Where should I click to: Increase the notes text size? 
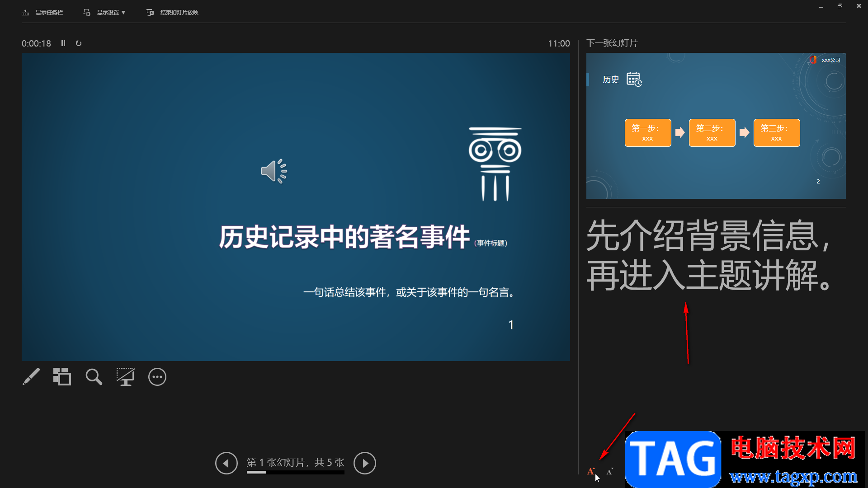[590, 471]
